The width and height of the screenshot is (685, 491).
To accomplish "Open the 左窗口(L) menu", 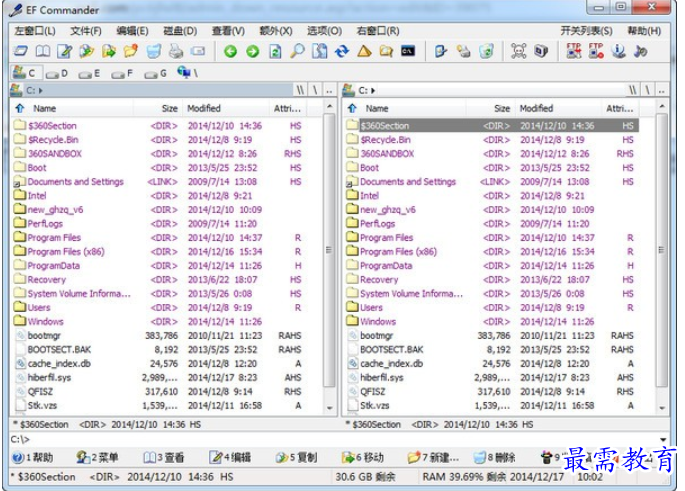I will coord(35,31).
